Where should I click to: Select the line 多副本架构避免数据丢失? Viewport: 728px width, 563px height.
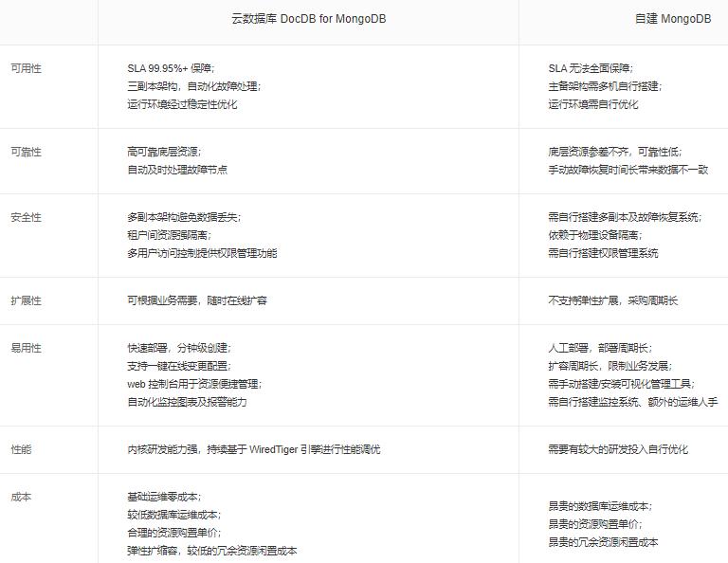click(x=184, y=218)
